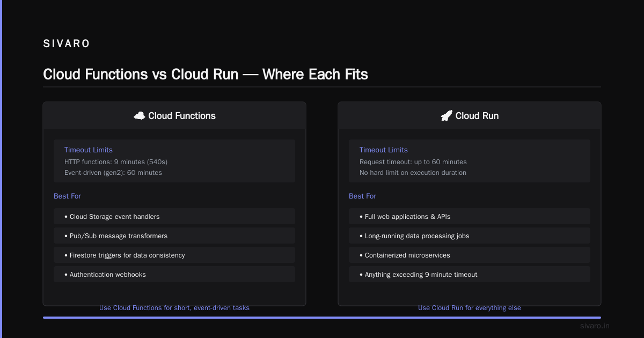This screenshot has width=644, height=338.
Task: Select 'Long-running data processing jobs' item
Action: (x=470, y=236)
